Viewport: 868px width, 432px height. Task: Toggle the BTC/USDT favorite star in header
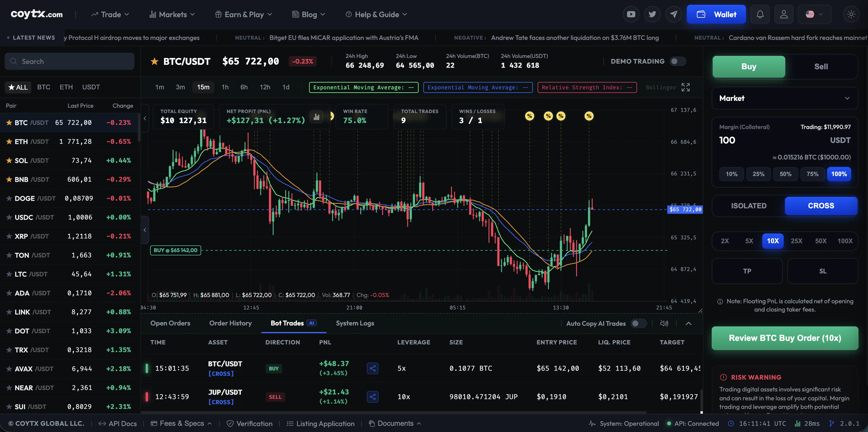tap(154, 61)
